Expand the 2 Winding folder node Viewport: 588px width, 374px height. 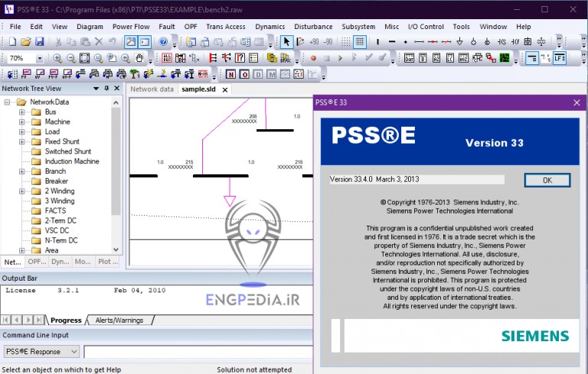point(21,191)
